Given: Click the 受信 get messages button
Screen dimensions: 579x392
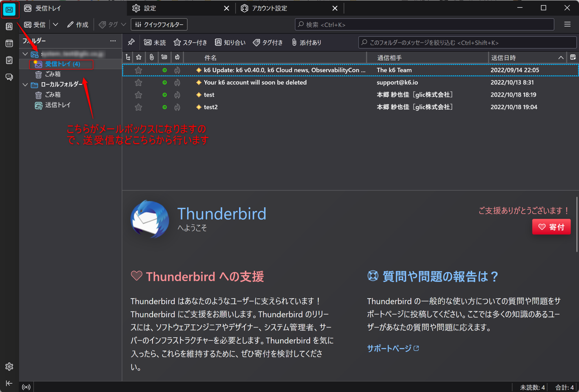Looking at the screenshot, I should [x=35, y=25].
